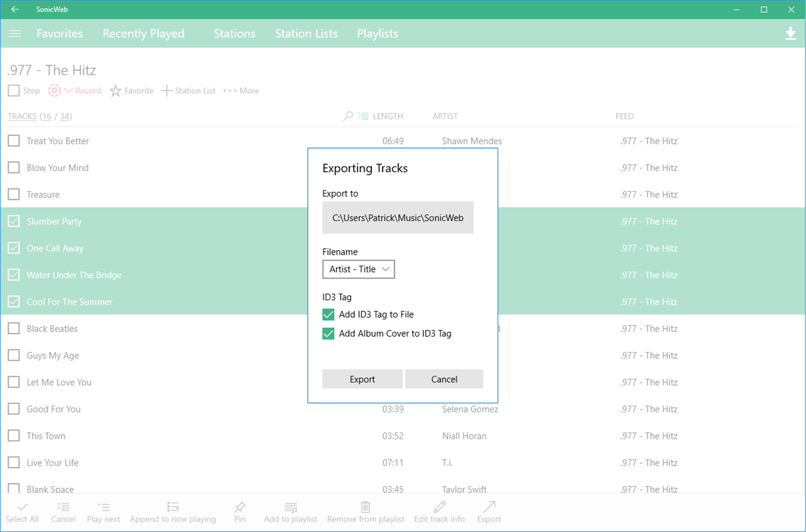Sort by the LENGTH column header
Image resolution: width=806 pixels, height=532 pixels.
coord(388,116)
